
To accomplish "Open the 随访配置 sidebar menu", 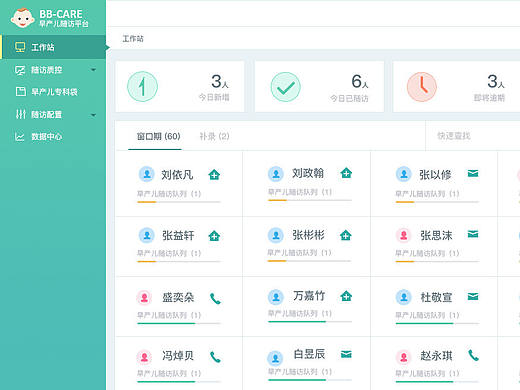I will [53, 115].
